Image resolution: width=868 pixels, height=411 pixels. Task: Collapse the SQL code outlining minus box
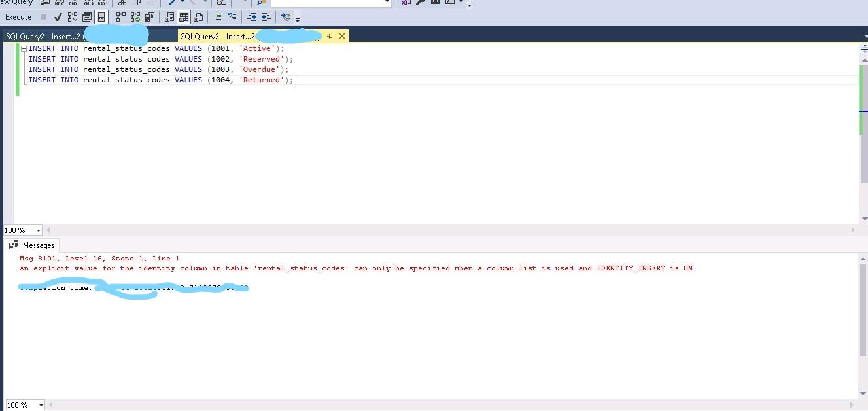tap(22, 48)
